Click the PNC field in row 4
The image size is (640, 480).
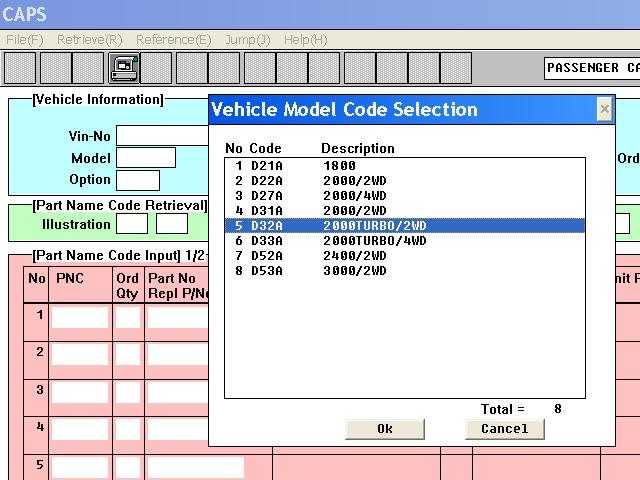pos(80,430)
